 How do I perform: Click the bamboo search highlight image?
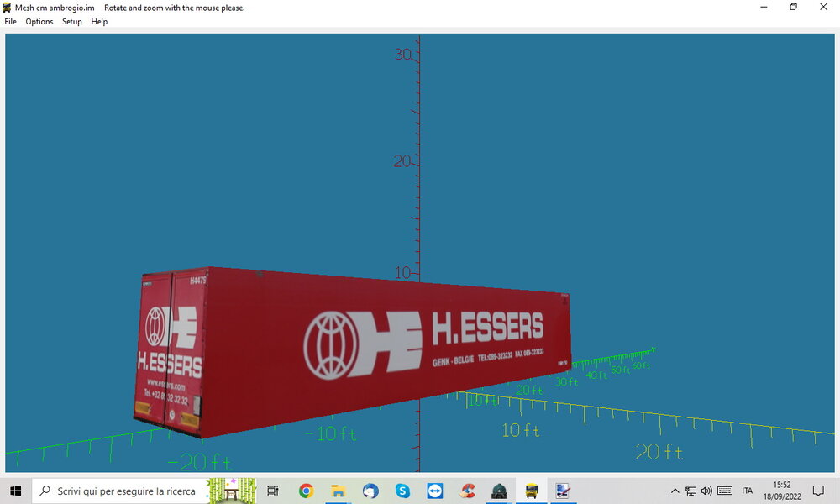click(x=232, y=491)
